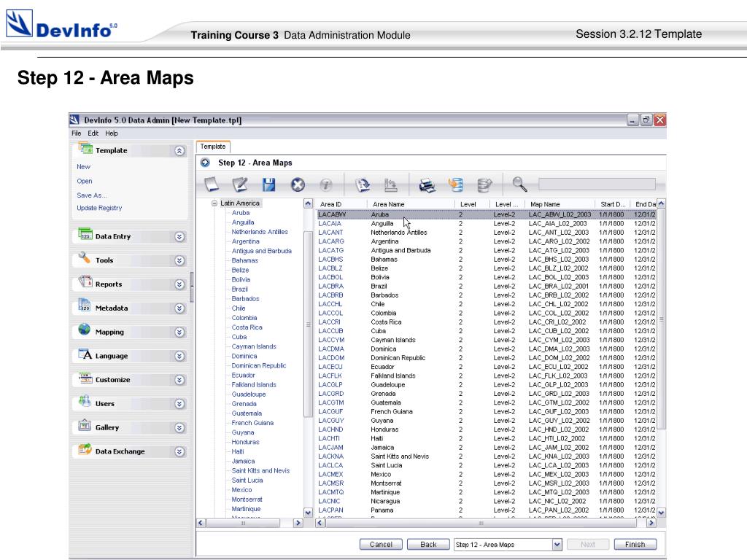Expand the Customize section chevron
The height and width of the screenshot is (560, 747).
click(179, 379)
